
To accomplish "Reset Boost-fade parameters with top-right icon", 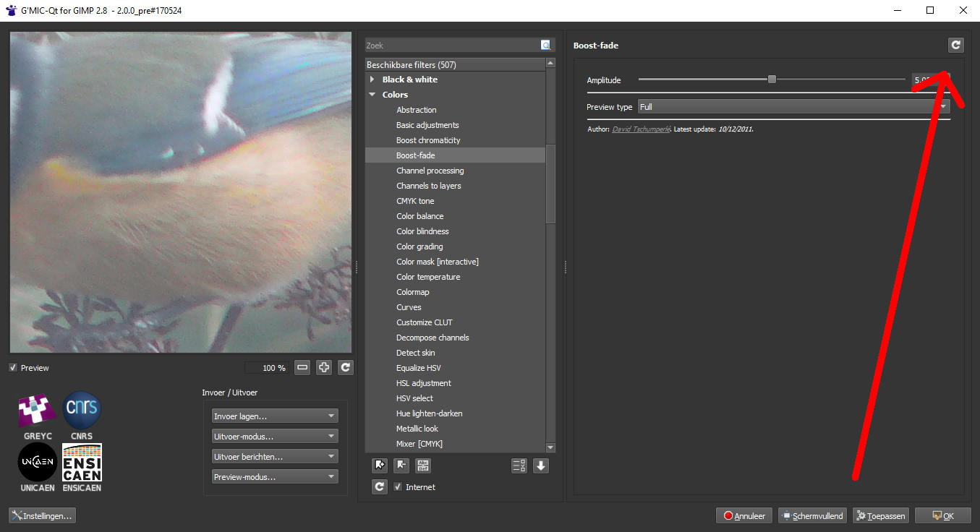I will click(955, 45).
